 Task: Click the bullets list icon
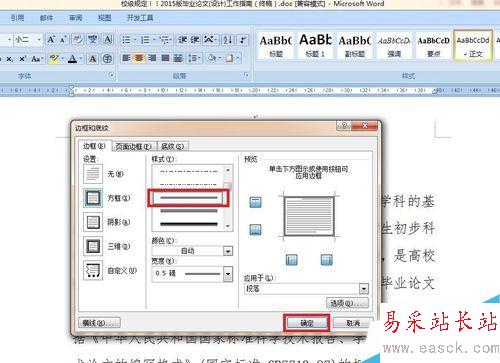coord(126,40)
